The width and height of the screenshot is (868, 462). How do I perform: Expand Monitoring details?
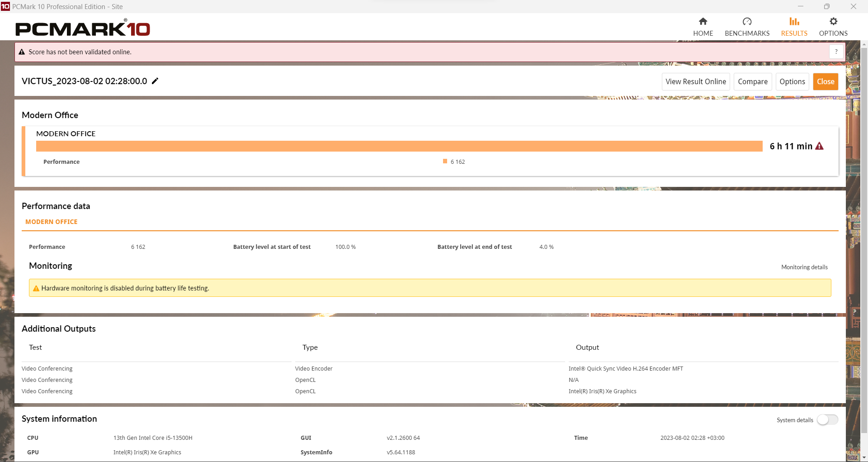coord(804,267)
